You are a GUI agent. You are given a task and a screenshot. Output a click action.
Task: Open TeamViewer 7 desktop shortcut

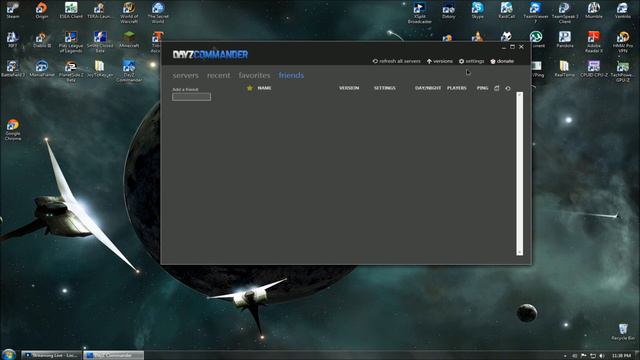click(536, 12)
